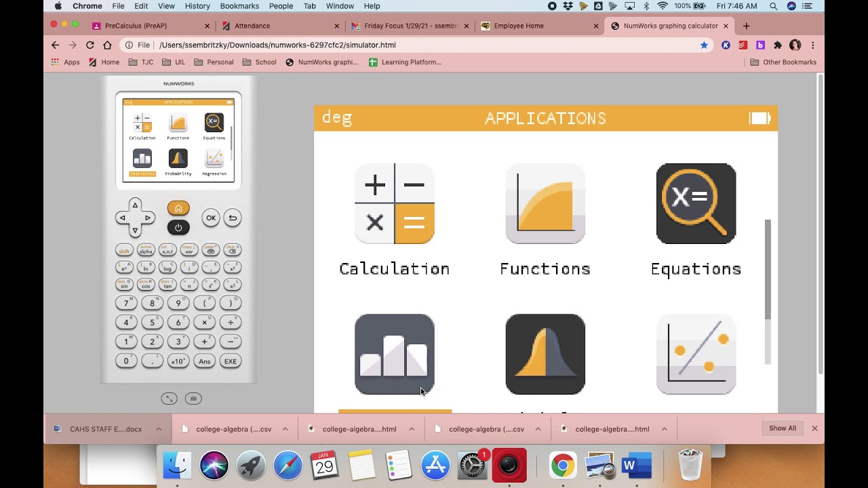Open the History menu in the menu bar
This screenshot has height=488, width=868.
click(x=197, y=6)
